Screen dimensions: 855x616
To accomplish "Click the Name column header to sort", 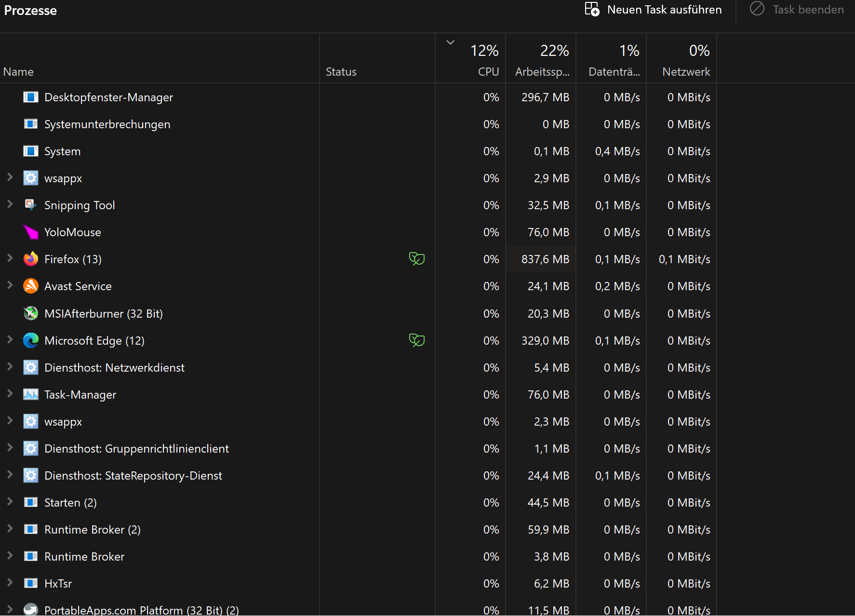I will (x=18, y=71).
